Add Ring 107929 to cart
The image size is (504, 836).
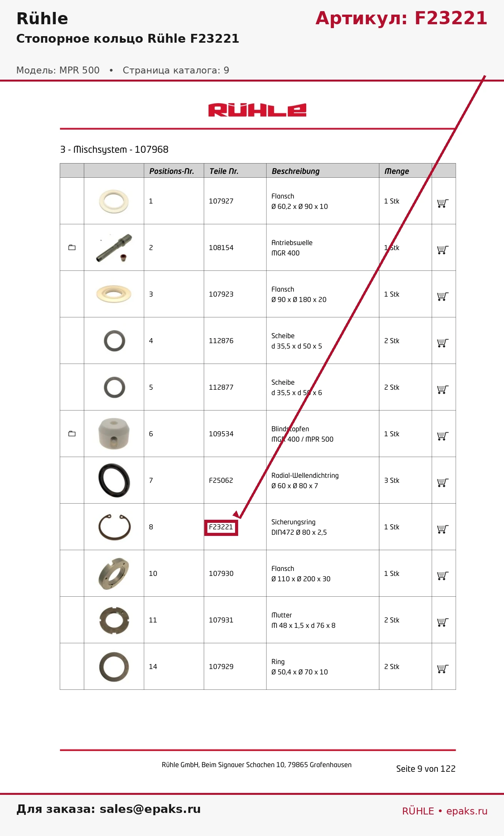[443, 669]
